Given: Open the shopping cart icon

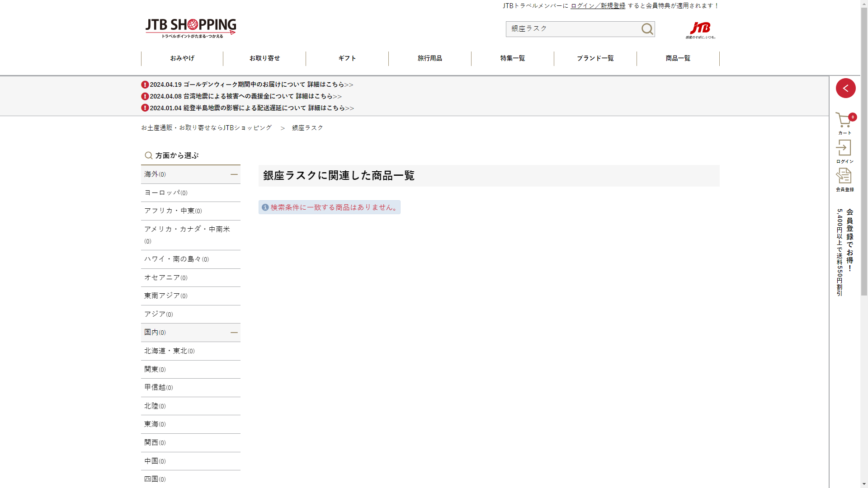Looking at the screenshot, I should [x=844, y=121].
